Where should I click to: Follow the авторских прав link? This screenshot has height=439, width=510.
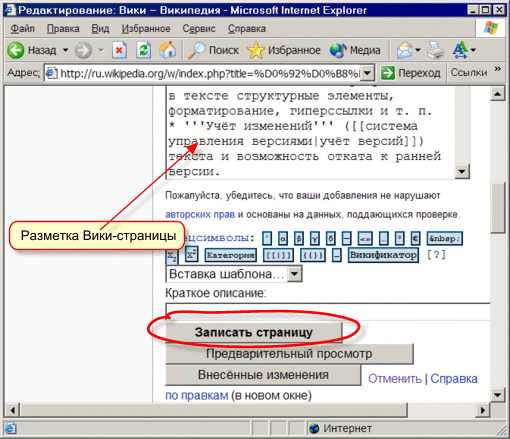pyautogui.click(x=200, y=215)
